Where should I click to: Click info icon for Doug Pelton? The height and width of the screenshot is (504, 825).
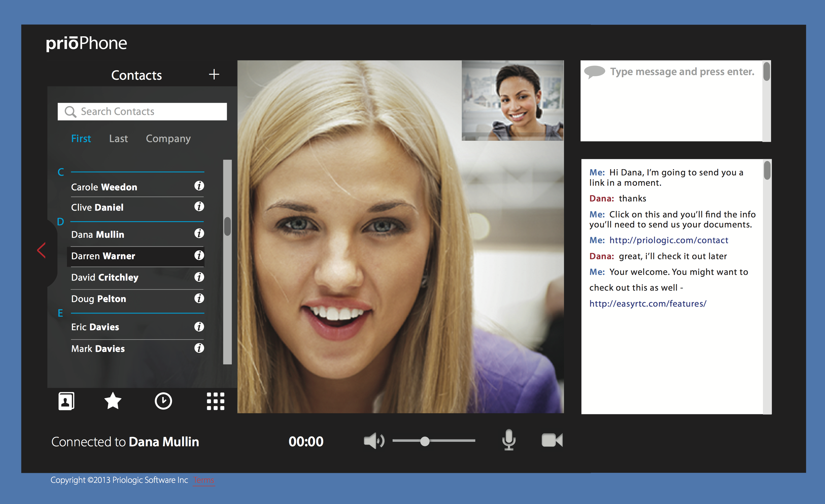pos(199,298)
